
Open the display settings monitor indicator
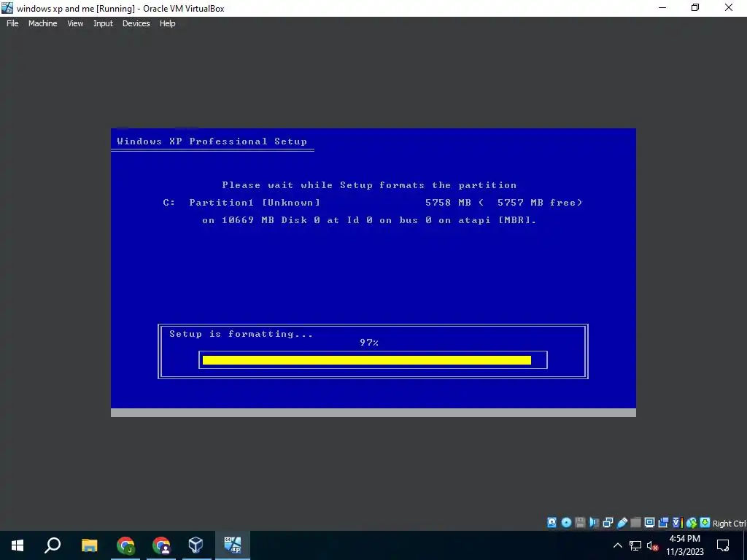click(649, 522)
